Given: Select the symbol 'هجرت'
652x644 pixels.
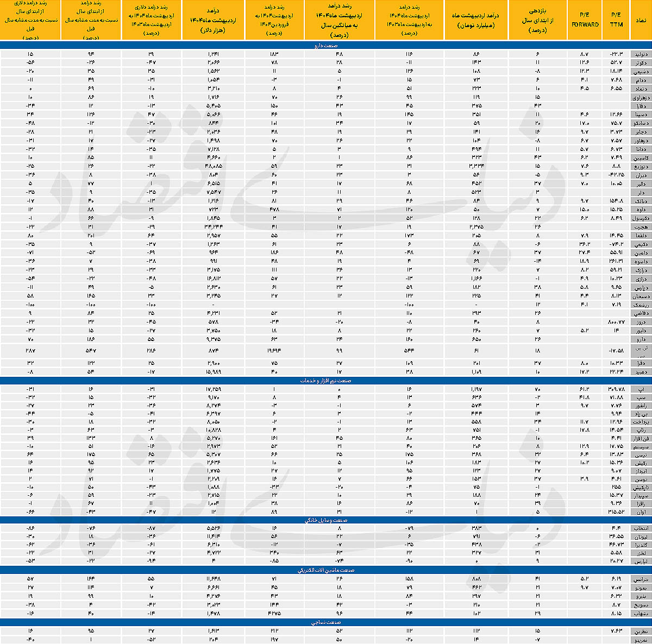Looking at the screenshot, I should click(x=641, y=226).
